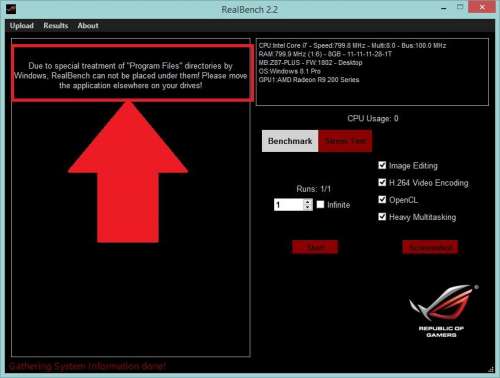Click the red Screenshot button
This screenshot has width=500, height=378.
point(430,247)
